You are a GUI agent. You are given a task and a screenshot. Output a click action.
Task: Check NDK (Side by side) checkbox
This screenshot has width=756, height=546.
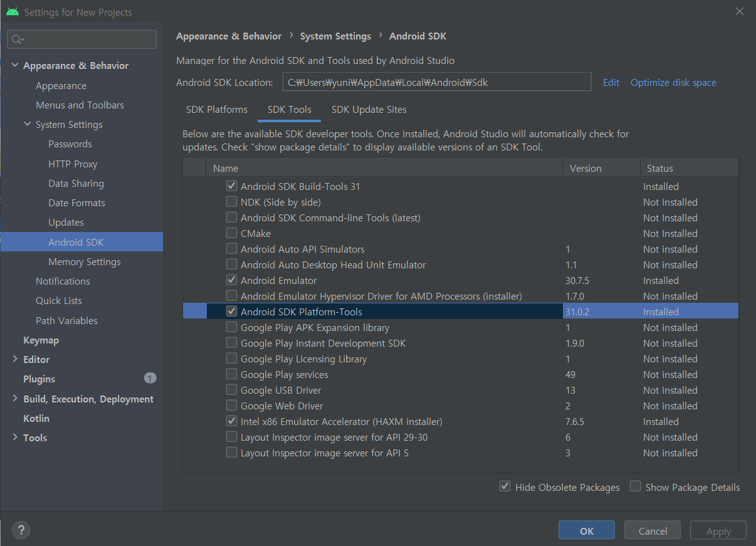[231, 202]
